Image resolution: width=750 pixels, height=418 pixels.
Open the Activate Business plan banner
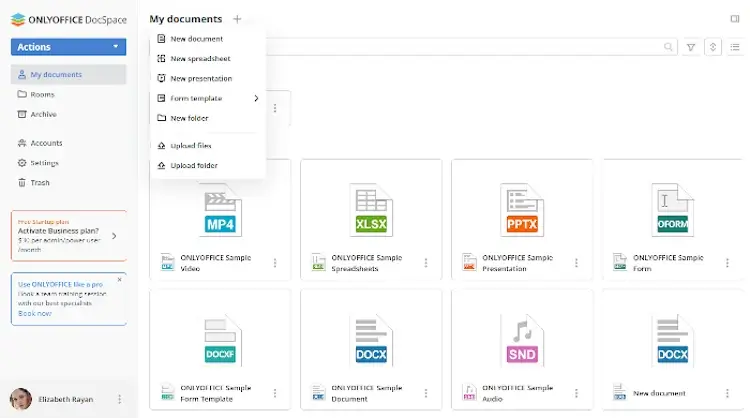pos(68,236)
